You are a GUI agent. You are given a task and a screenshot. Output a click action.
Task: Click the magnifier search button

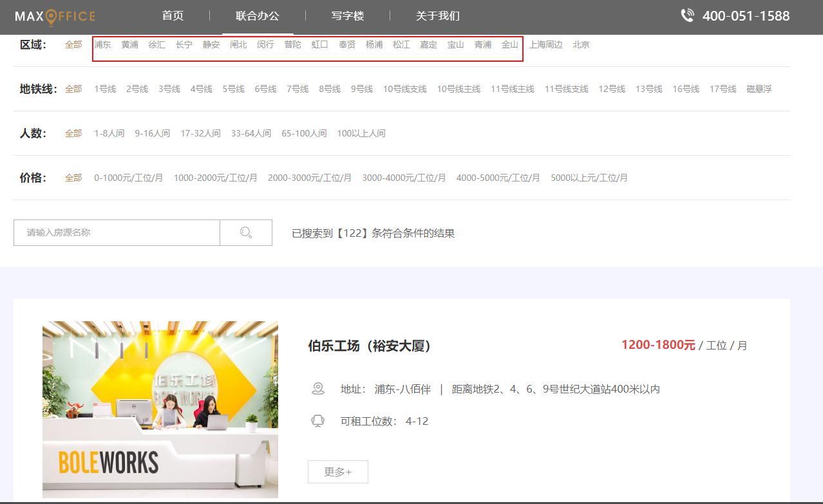pos(246,232)
